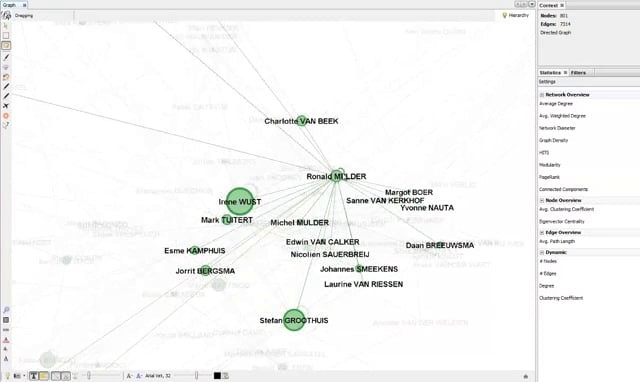Open the Settings link in Statistics

(x=547, y=82)
